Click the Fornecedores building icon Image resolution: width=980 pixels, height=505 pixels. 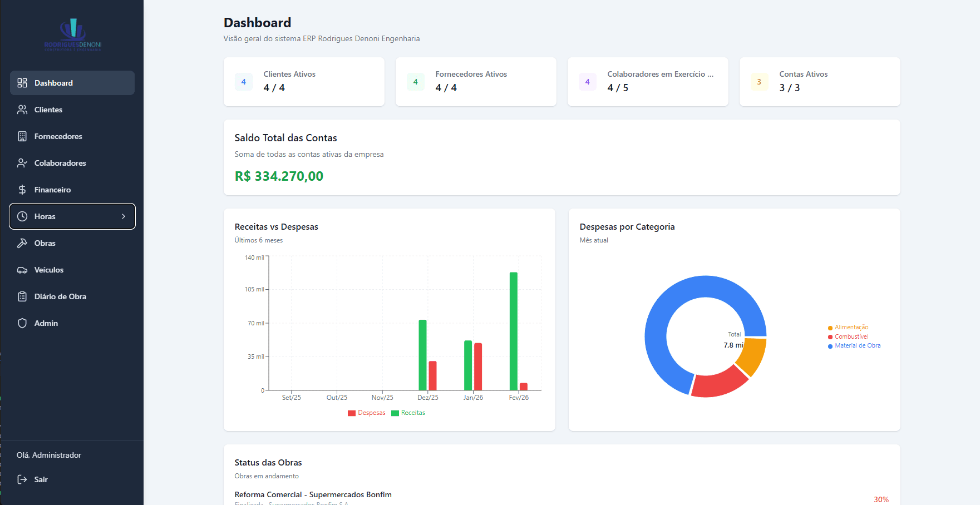tap(22, 136)
